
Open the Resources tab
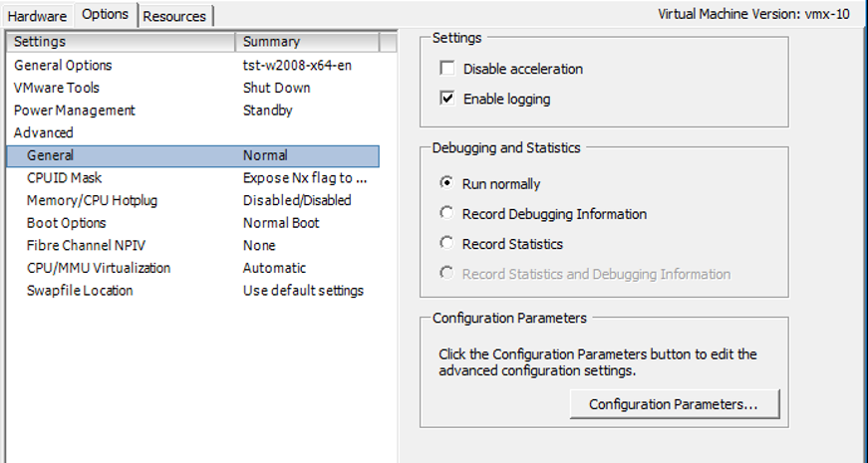(174, 16)
